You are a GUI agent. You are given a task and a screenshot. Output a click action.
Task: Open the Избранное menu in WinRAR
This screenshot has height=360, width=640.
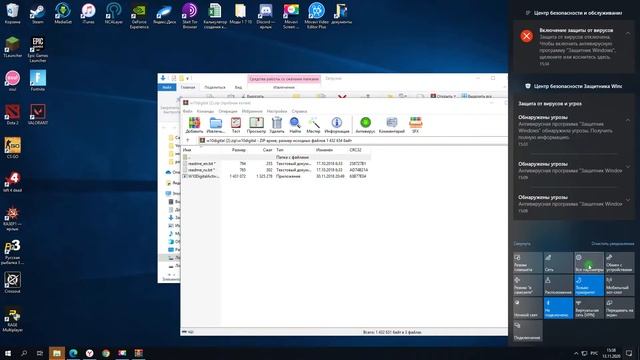(252, 111)
